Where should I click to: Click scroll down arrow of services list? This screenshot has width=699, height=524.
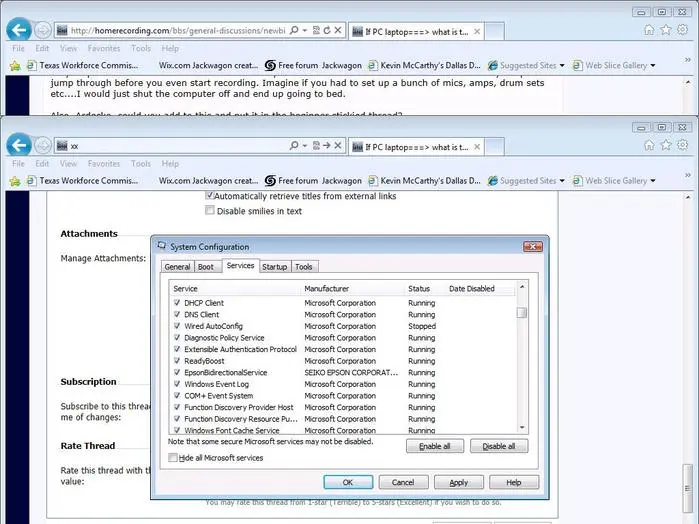[x=522, y=427]
